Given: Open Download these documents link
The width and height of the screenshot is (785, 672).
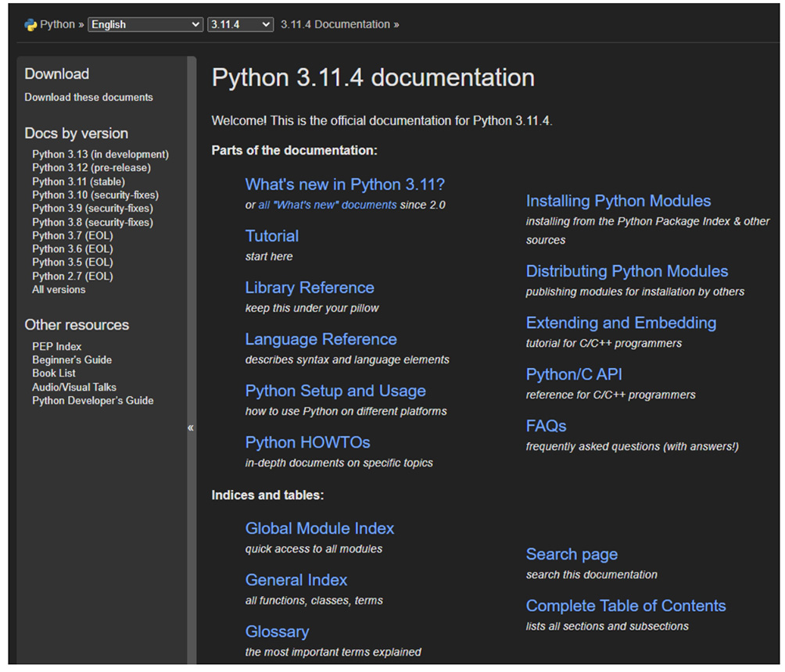Looking at the screenshot, I should (88, 97).
